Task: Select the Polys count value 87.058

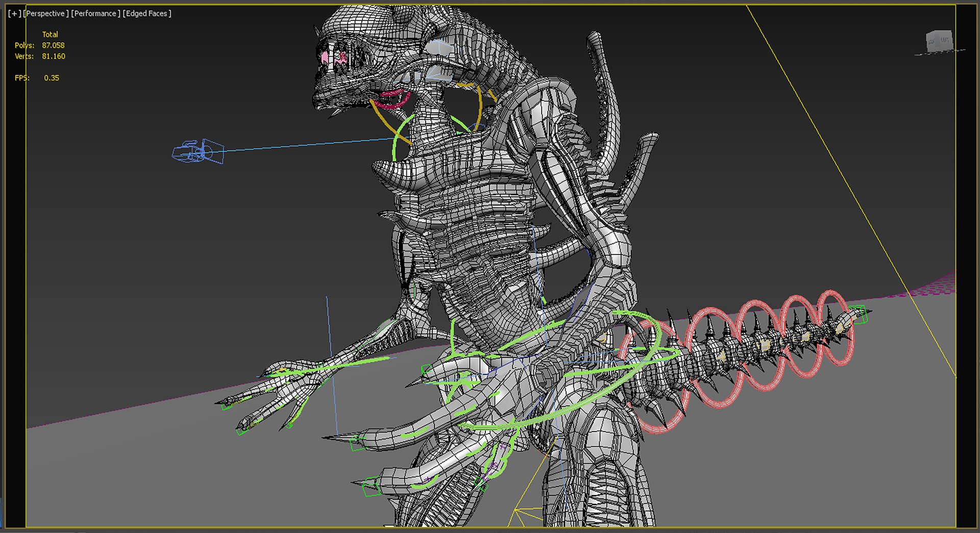Action: coord(53,45)
